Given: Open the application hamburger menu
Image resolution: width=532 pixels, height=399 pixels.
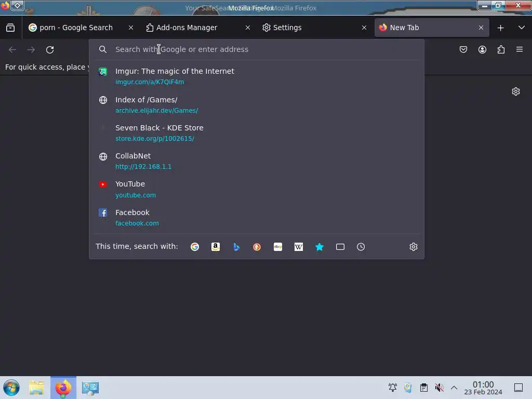Looking at the screenshot, I should coord(520,49).
